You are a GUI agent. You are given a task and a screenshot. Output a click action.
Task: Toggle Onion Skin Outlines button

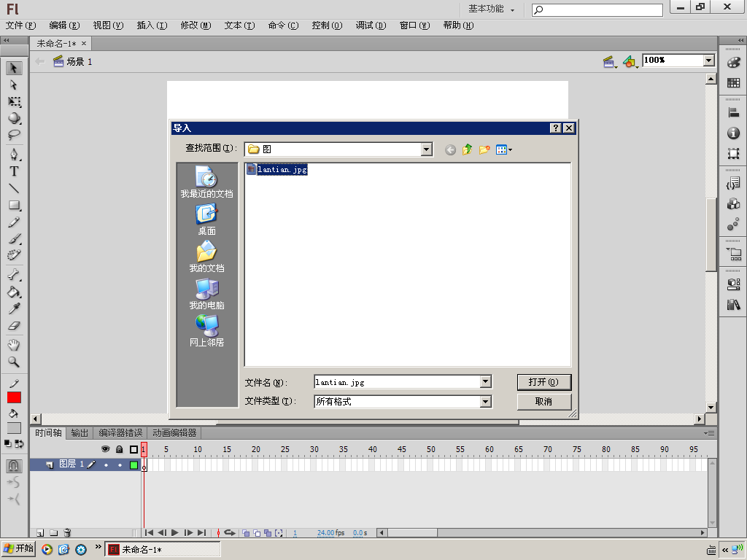tap(258, 533)
